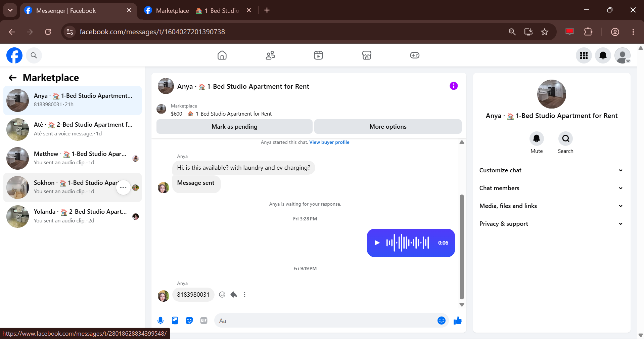Open the browser Extensions puzzle icon
Viewport: 644px width, 339px height.
588,32
